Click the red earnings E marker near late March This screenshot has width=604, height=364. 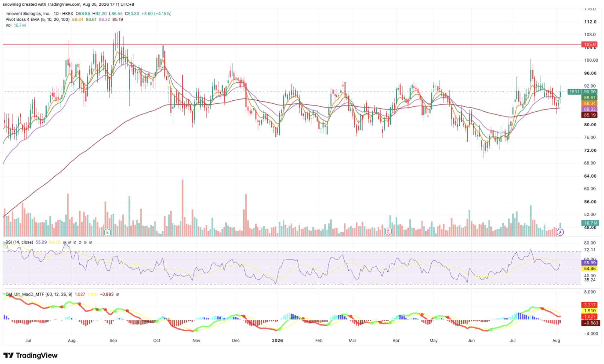click(388, 232)
